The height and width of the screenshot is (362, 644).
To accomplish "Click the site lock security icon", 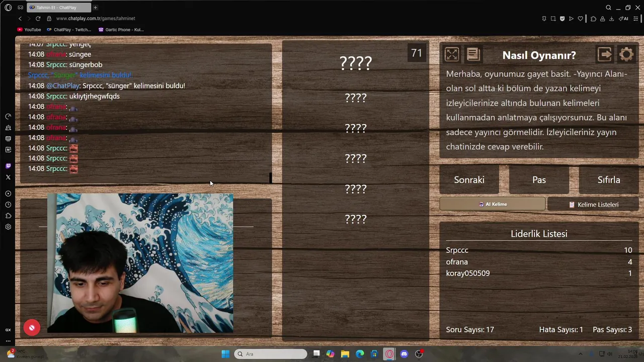I will click(49, 19).
